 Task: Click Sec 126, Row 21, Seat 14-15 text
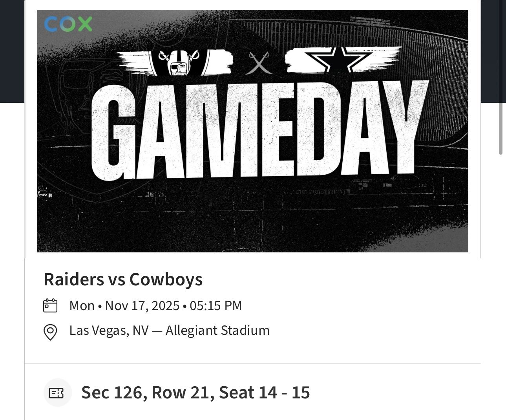pos(195,392)
